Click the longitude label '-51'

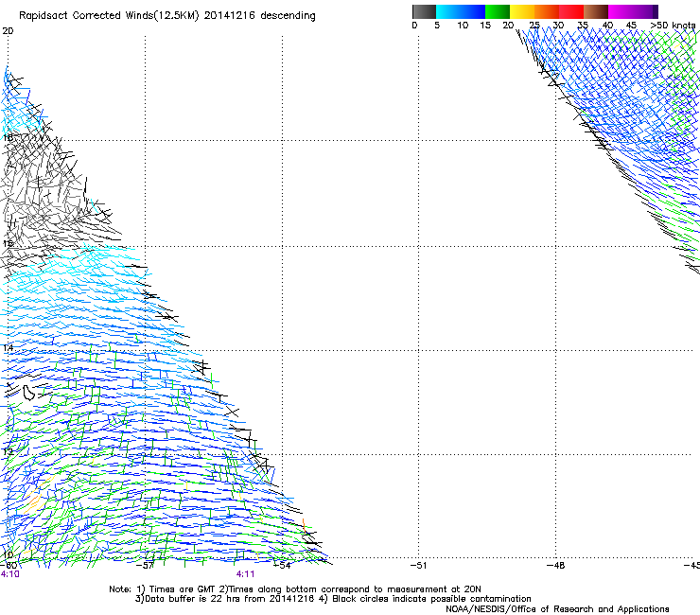[x=419, y=566]
